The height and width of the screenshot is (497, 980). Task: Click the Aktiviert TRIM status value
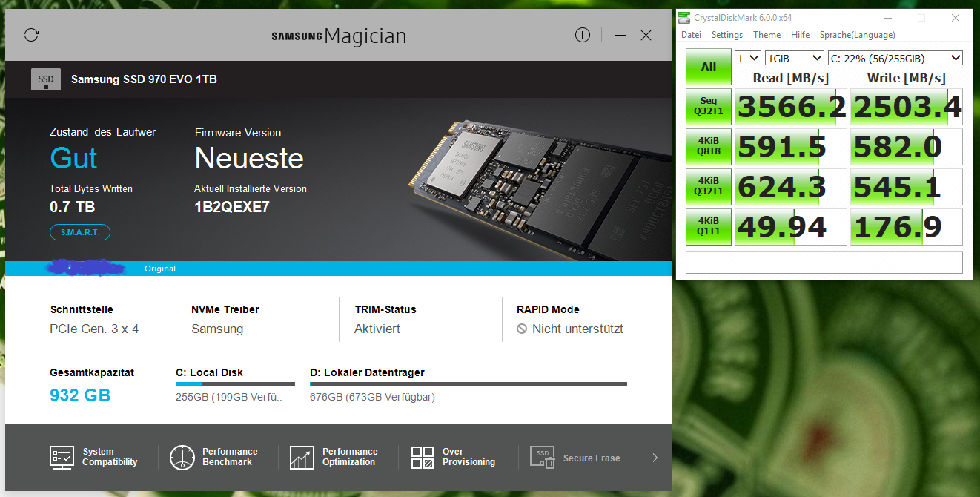click(x=377, y=329)
